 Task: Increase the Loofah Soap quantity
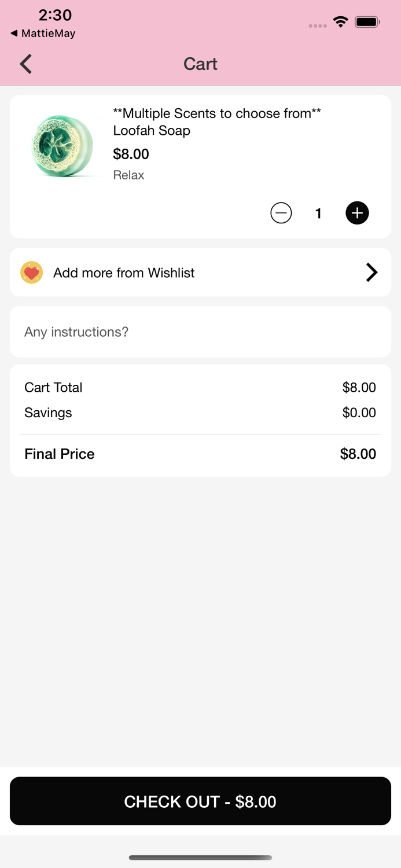[357, 213]
